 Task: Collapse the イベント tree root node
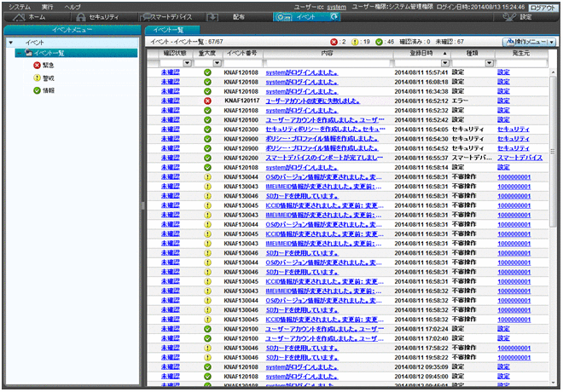tap(9, 42)
